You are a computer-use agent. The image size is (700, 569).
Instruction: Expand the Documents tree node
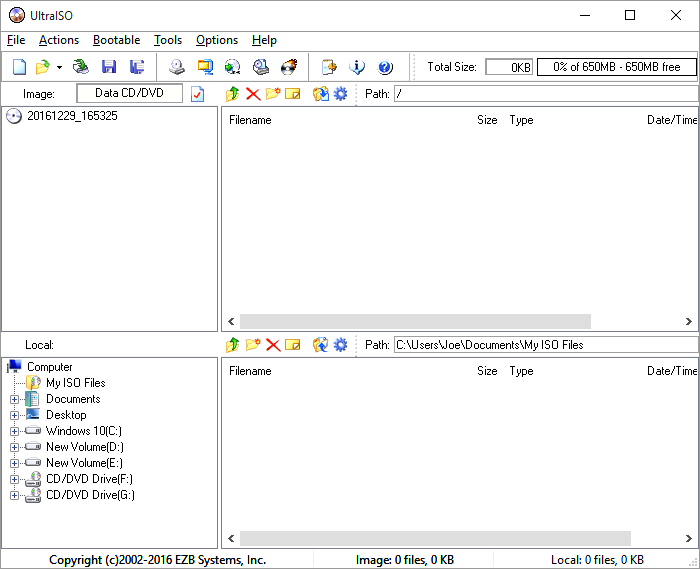15,399
